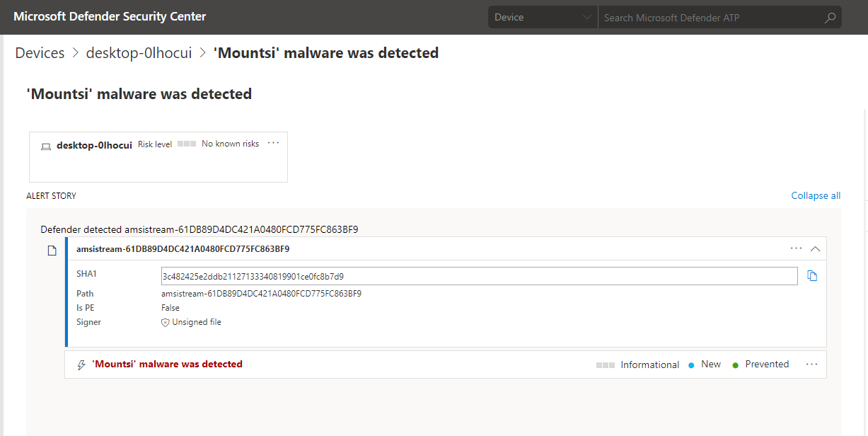Click the Unsigned file shield icon
This screenshot has height=436, width=868.
click(165, 322)
